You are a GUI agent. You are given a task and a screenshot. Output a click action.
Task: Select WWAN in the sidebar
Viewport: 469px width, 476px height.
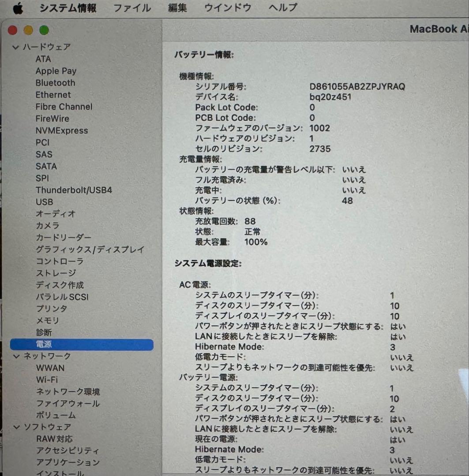(x=50, y=368)
